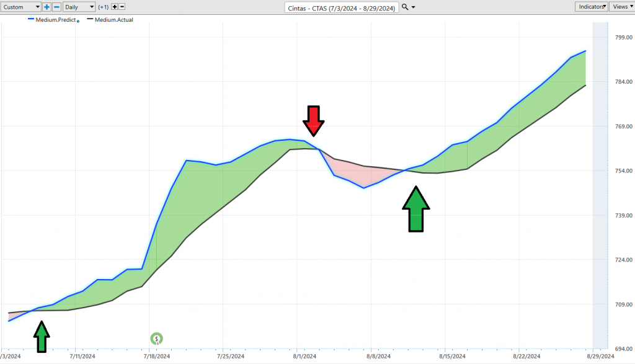
Task: Expand the arrow next to the search icon
Action: click(414, 7)
